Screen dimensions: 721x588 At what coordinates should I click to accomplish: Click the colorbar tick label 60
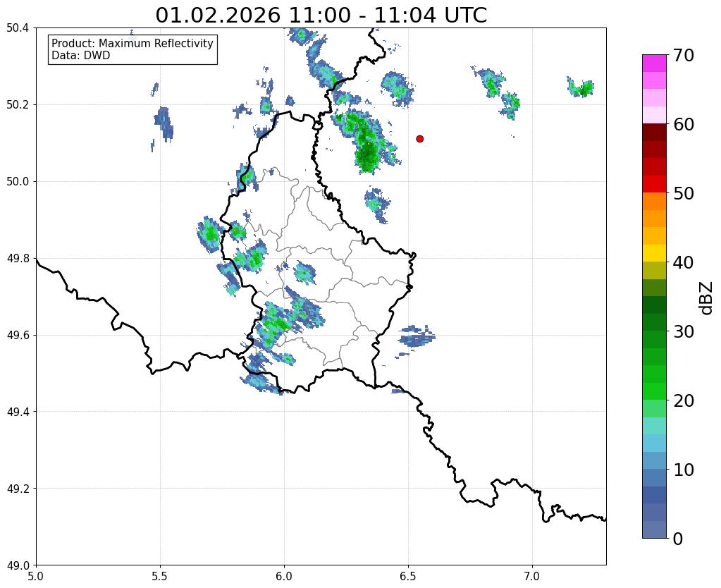point(684,124)
